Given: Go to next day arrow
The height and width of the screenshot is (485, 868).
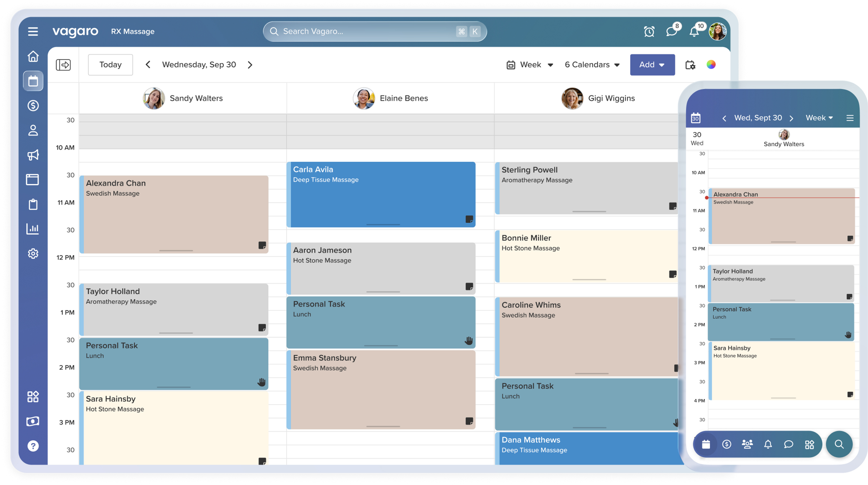Looking at the screenshot, I should 250,65.
